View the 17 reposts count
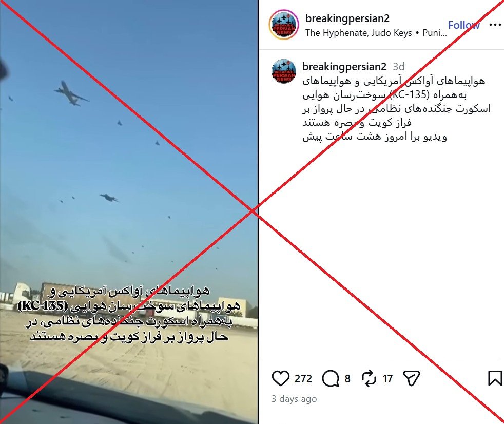This screenshot has height=424, width=504. tap(387, 379)
